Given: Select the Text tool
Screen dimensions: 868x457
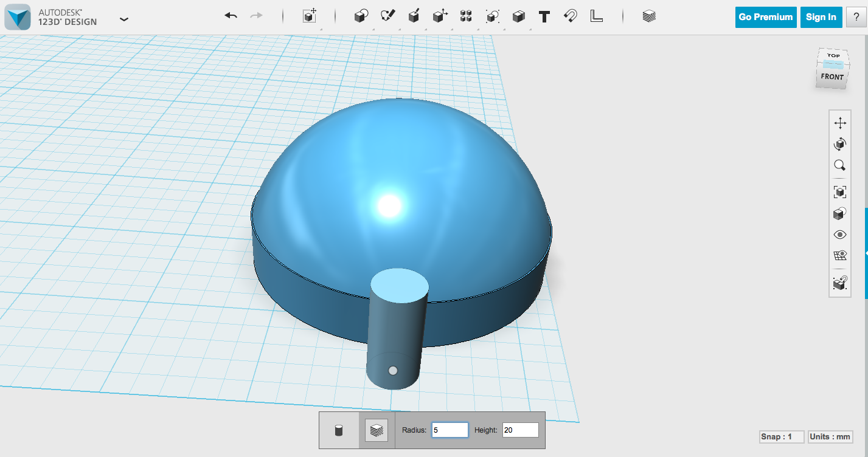Looking at the screenshot, I should pos(543,16).
